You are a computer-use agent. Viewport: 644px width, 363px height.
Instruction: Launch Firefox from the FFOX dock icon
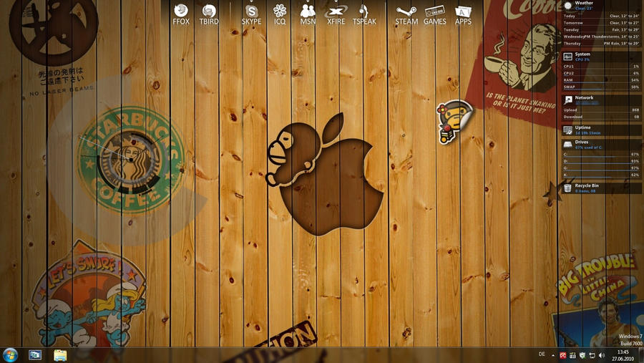pyautogui.click(x=181, y=14)
